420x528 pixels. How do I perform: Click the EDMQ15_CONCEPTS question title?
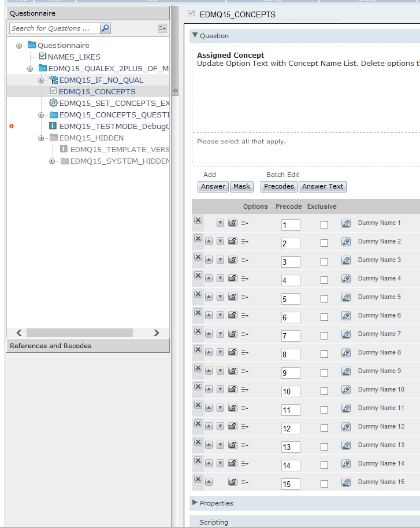pos(237,14)
